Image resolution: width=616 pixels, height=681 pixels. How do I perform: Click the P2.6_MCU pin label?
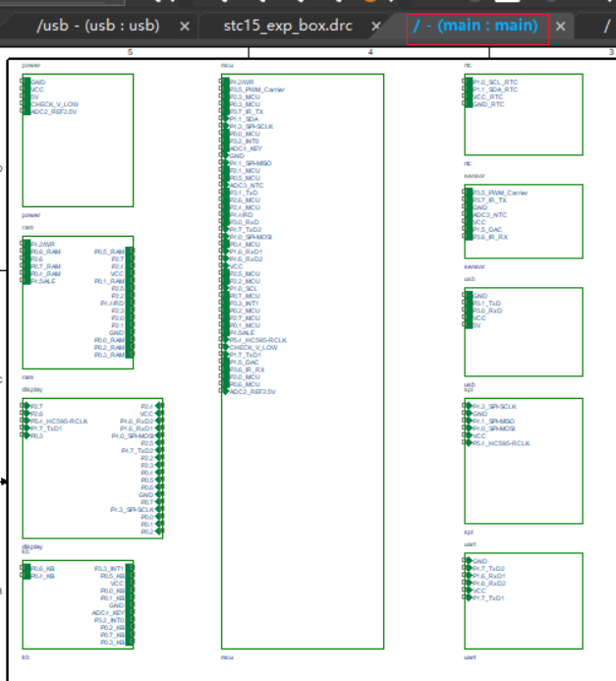pyautogui.click(x=246, y=200)
